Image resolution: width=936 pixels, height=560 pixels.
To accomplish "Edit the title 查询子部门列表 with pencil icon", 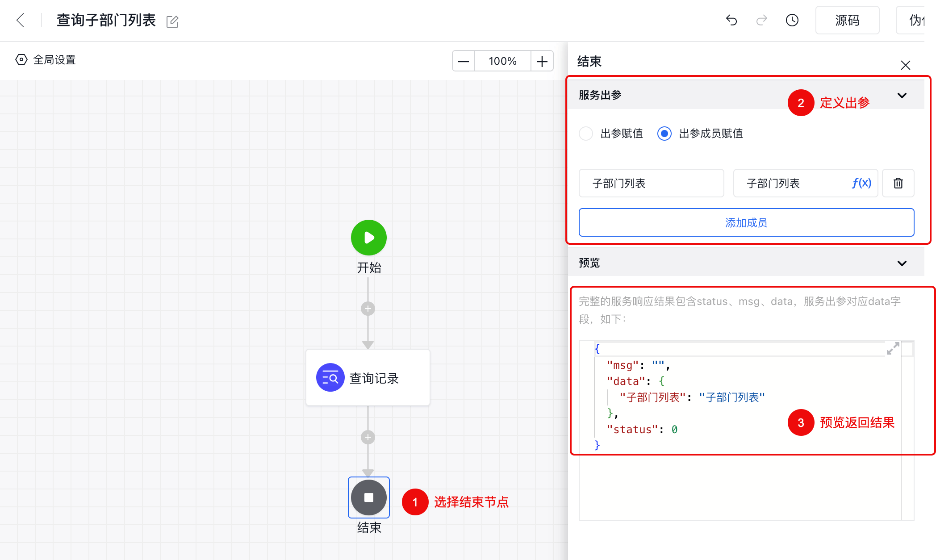I will pyautogui.click(x=172, y=21).
